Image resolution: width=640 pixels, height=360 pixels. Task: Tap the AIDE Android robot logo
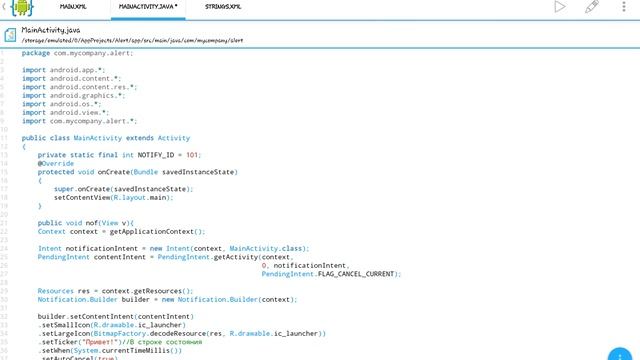(x=22, y=7)
